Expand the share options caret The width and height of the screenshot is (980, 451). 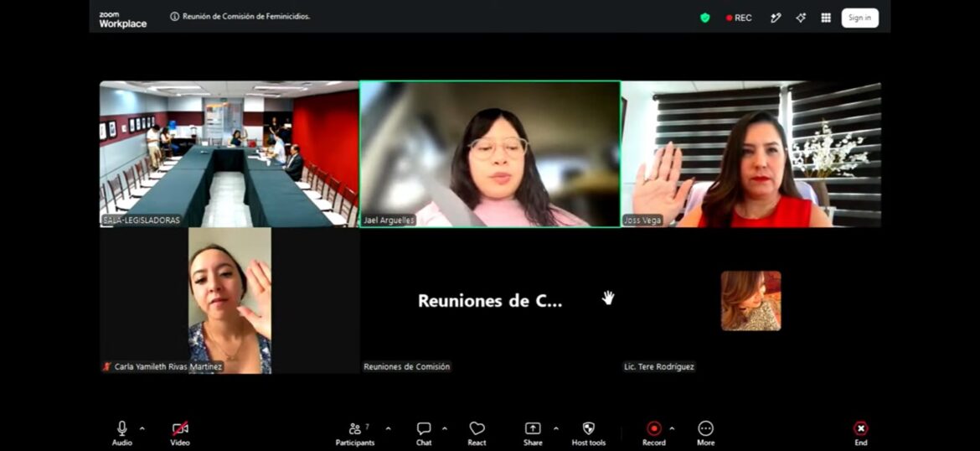point(555,428)
